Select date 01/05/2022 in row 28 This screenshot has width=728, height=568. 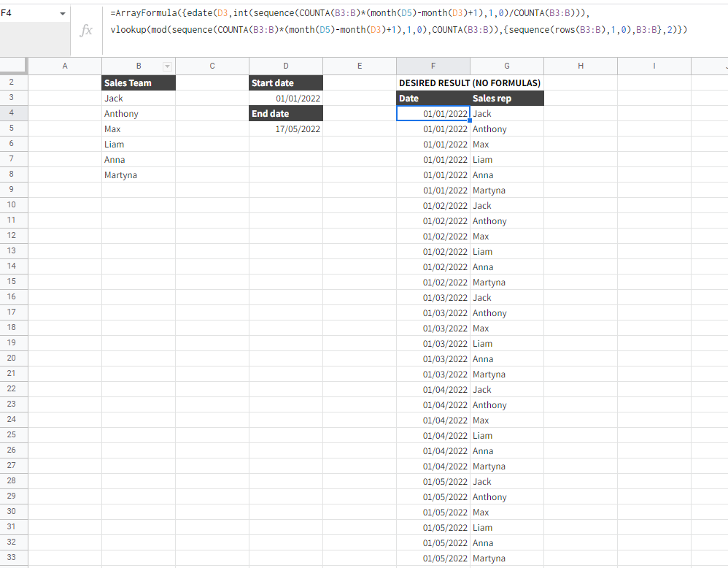coord(433,482)
